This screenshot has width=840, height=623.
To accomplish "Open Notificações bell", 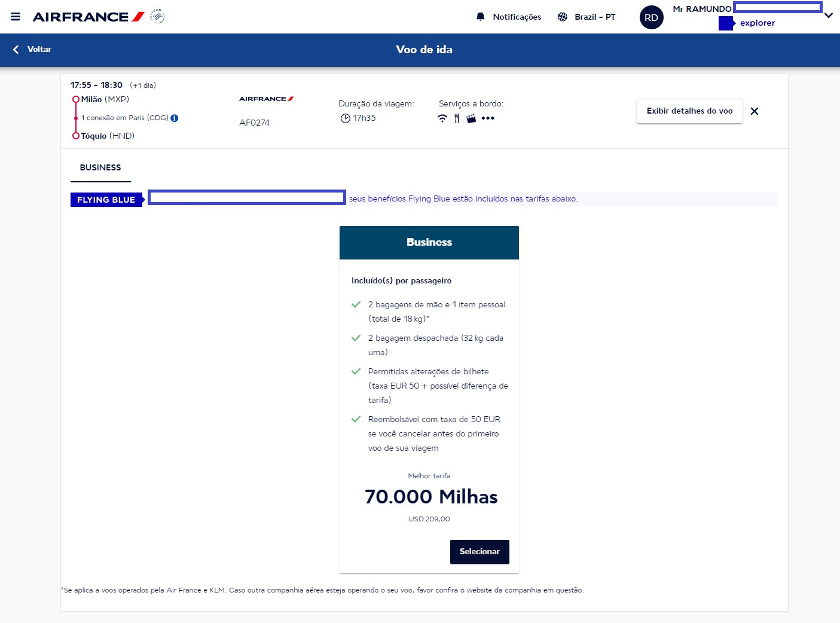I will click(480, 17).
